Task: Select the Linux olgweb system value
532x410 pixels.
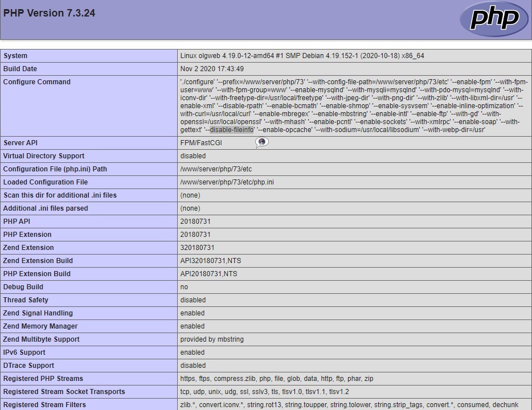Action: click(302, 56)
